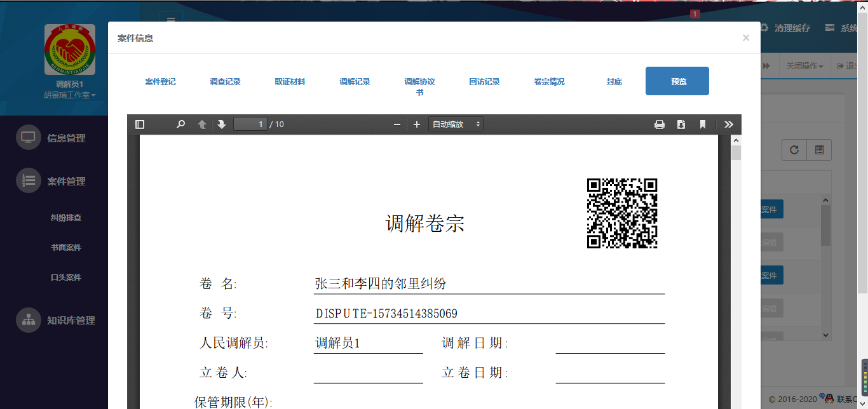868x409 pixels.
Task: Expand more tools with the chevron icon
Action: [x=729, y=124]
